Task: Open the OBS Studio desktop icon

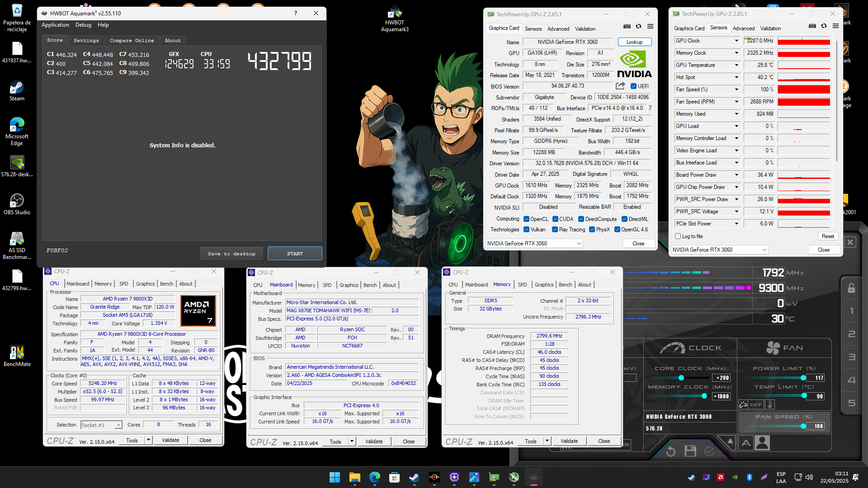Action: pyautogui.click(x=17, y=204)
